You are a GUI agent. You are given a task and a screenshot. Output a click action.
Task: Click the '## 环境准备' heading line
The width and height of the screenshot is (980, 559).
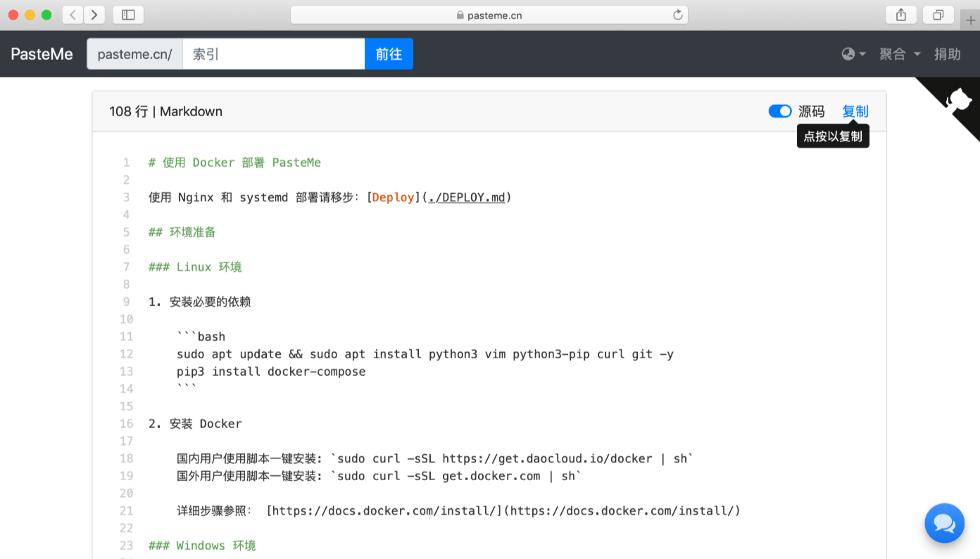coord(182,232)
